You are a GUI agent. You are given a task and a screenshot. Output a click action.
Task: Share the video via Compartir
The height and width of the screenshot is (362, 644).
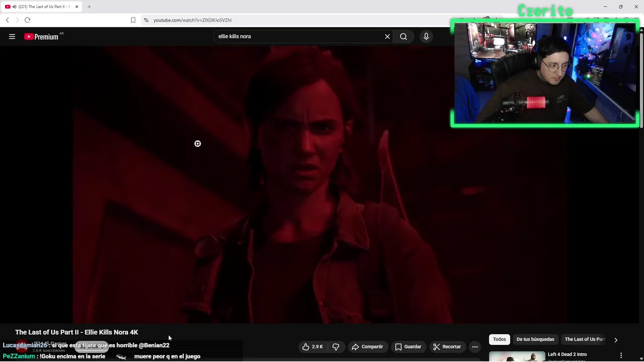[367, 346]
